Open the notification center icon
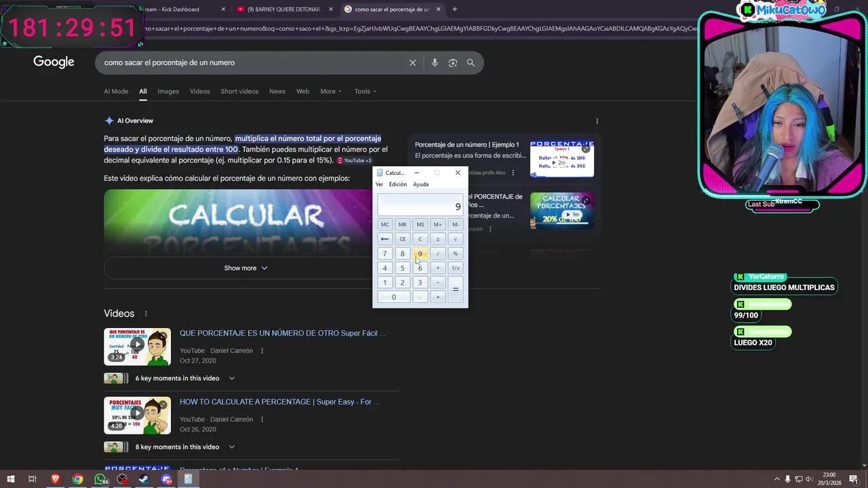Image resolution: width=868 pixels, height=488 pixels. pyautogui.click(x=854, y=479)
